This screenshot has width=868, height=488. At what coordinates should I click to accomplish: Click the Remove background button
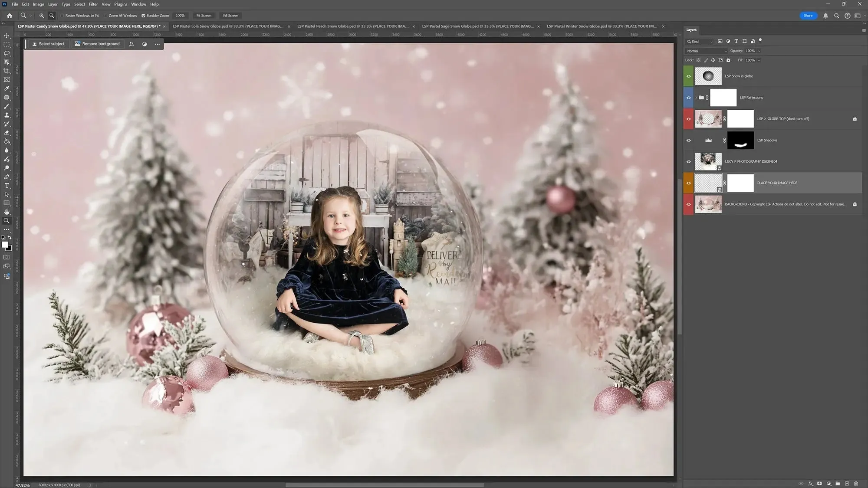pyautogui.click(x=97, y=44)
